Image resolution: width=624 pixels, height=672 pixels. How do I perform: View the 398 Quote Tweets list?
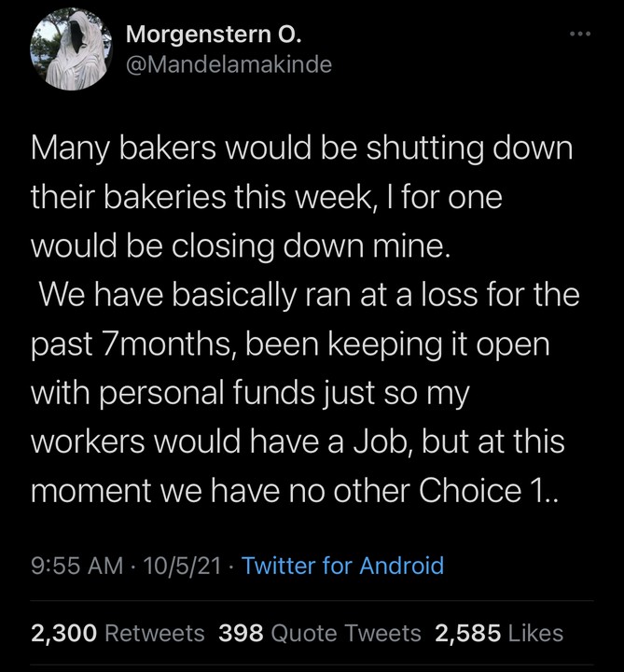(319, 633)
